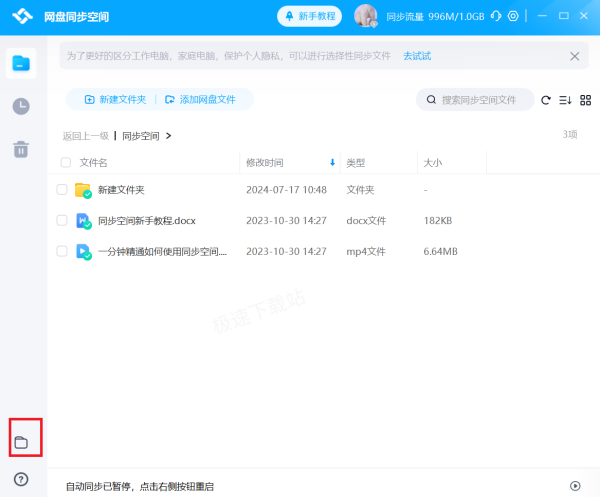Open the sync space files sidebar icon
Screen dimensions: 600x497
[21, 63]
